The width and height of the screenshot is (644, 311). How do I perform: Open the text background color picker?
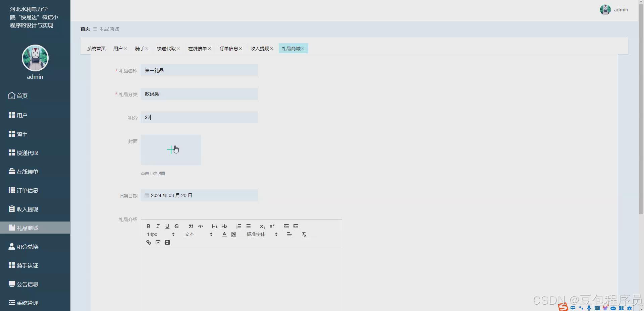point(234,234)
